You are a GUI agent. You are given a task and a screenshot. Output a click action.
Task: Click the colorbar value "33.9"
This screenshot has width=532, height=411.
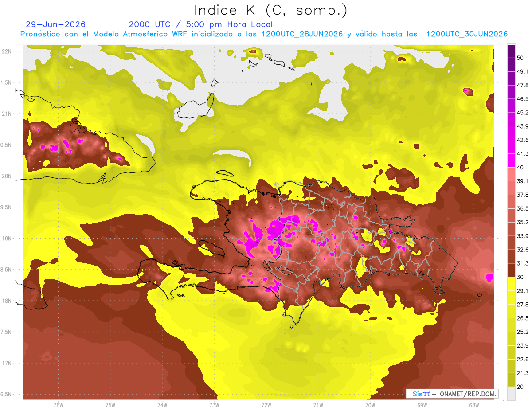pyautogui.click(x=522, y=236)
